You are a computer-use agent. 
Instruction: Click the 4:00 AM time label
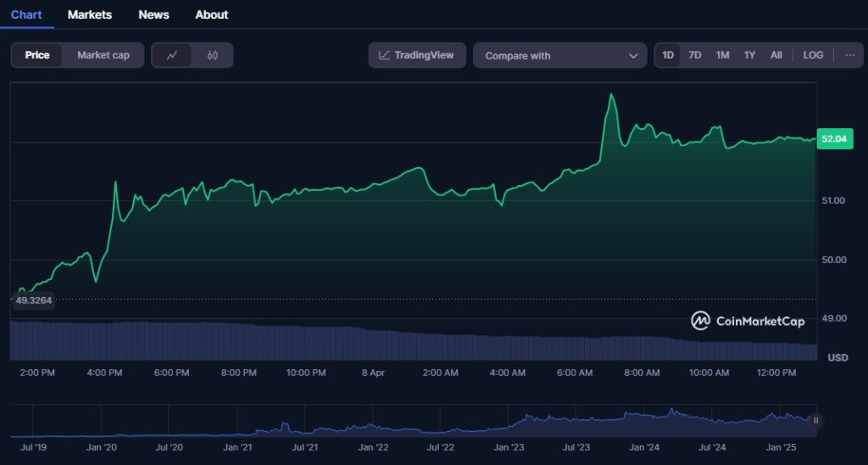tap(507, 373)
